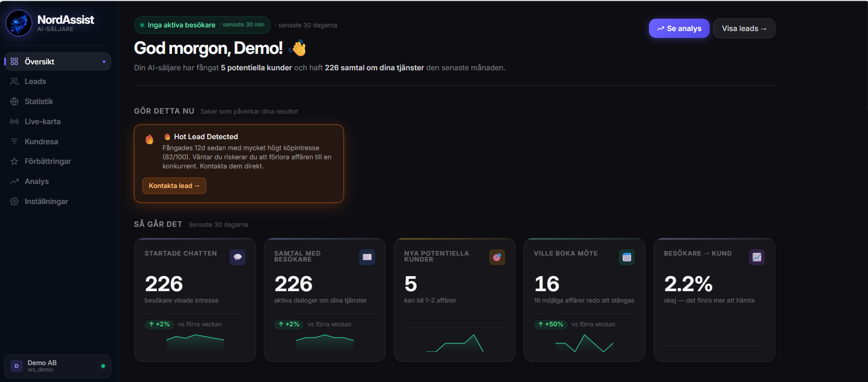
Task: Click the waving hand emoji
Action: [x=298, y=48]
